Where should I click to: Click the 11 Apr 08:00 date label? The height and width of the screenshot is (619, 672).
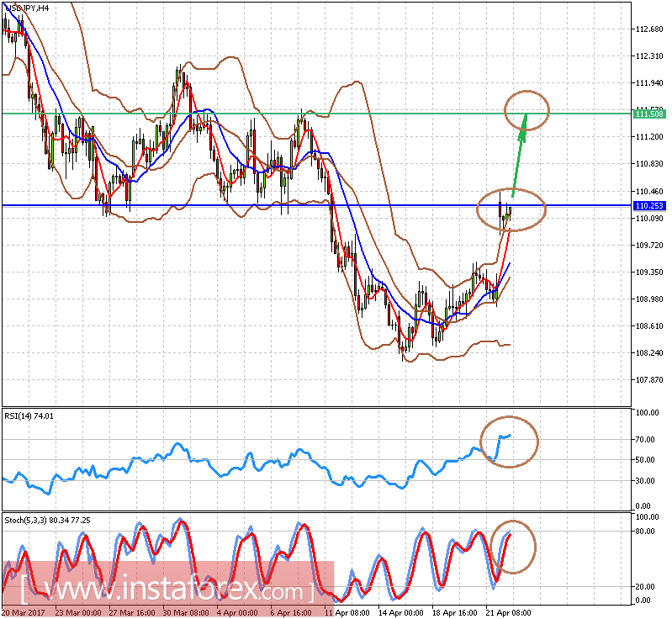tap(345, 612)
